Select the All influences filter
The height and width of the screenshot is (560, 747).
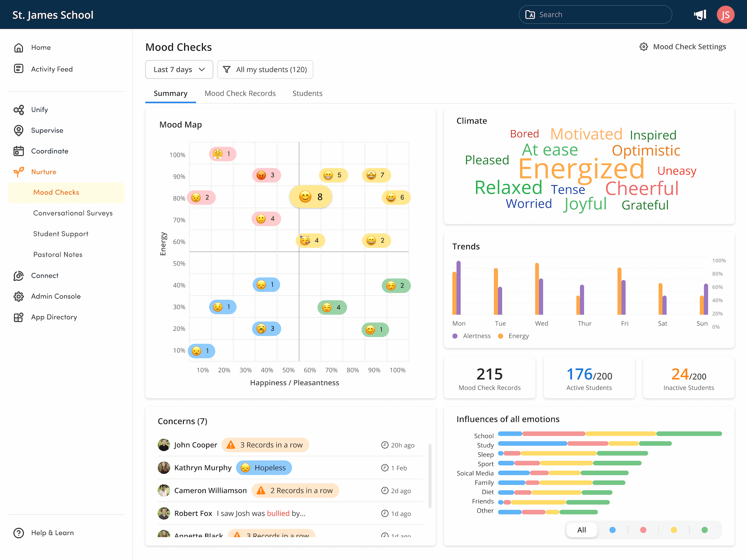[x=581, y=530]
